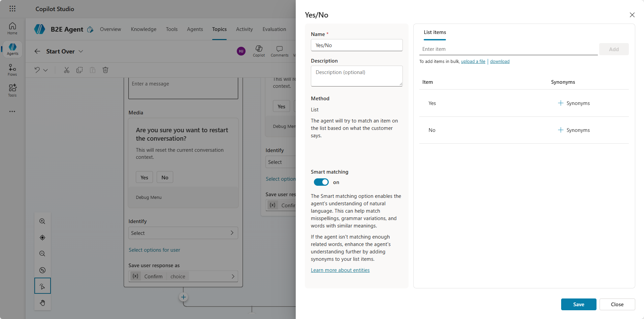
Task: Zoom in on the canvas
Action: 42,221
